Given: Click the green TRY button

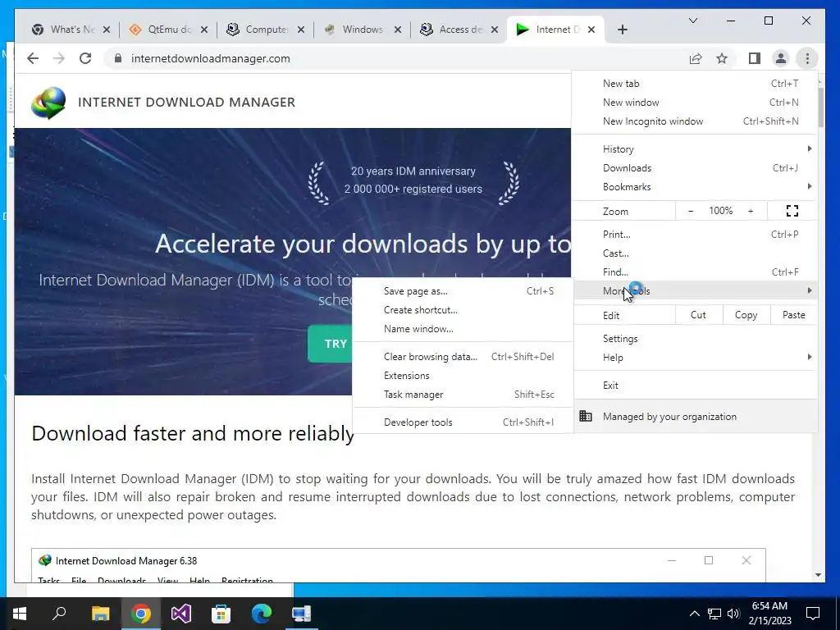Looking at the screenshot, I should [330, 344].
